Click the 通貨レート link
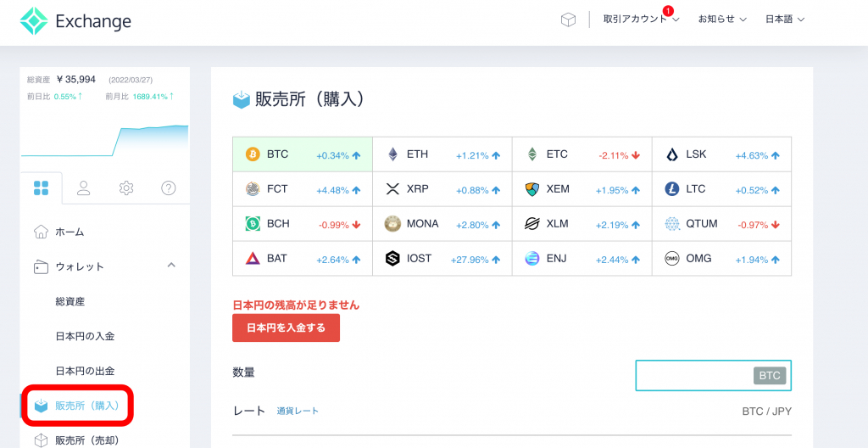This screenshot has height=448, width=868. click(x=298, y=411)
